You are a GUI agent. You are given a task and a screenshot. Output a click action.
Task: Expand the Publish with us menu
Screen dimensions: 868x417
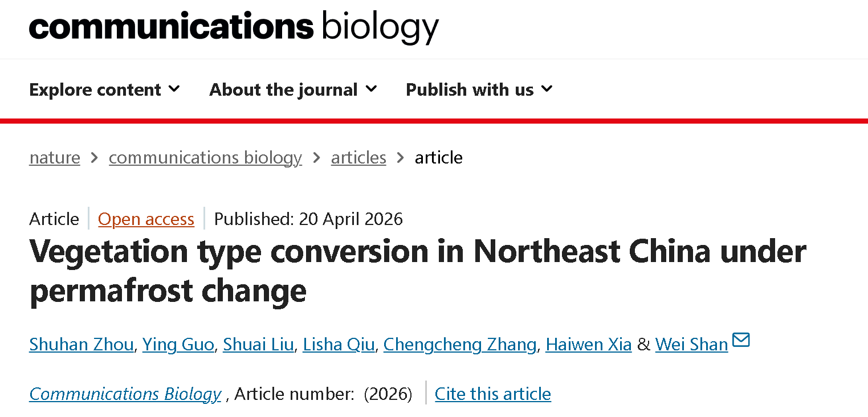479,89
